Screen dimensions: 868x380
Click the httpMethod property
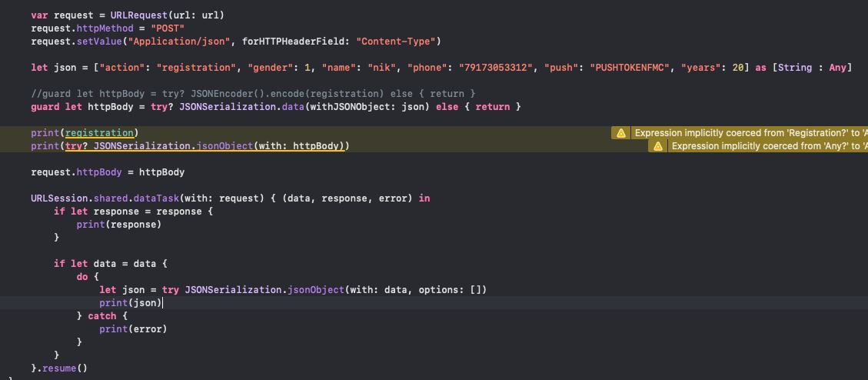105,28
